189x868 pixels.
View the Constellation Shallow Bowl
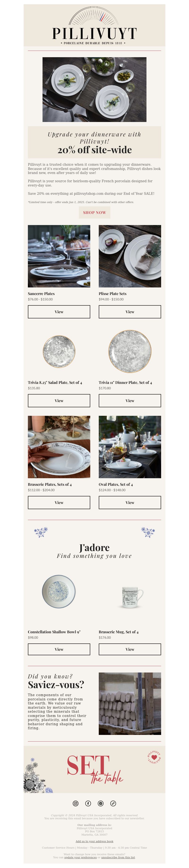(x=59, y=649)
